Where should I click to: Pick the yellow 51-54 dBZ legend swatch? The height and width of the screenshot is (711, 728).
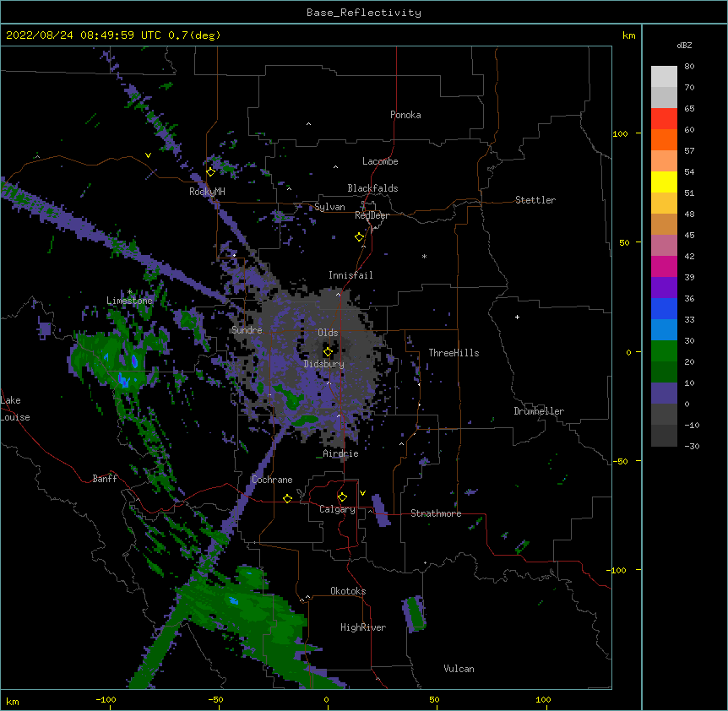pyautogui.click(x=664, y=182)
